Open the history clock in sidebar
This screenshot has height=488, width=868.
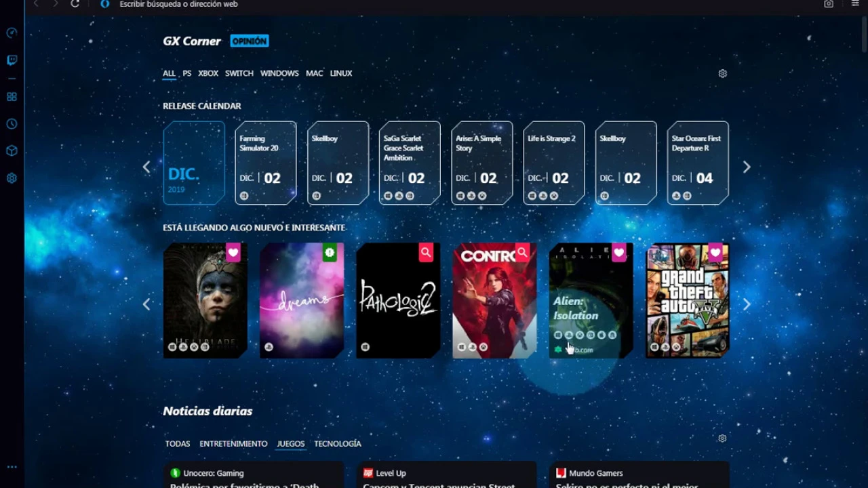12,124
